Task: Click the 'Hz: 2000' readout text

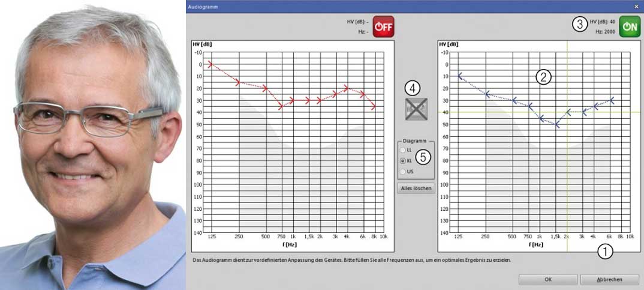Action: point(606,32)
